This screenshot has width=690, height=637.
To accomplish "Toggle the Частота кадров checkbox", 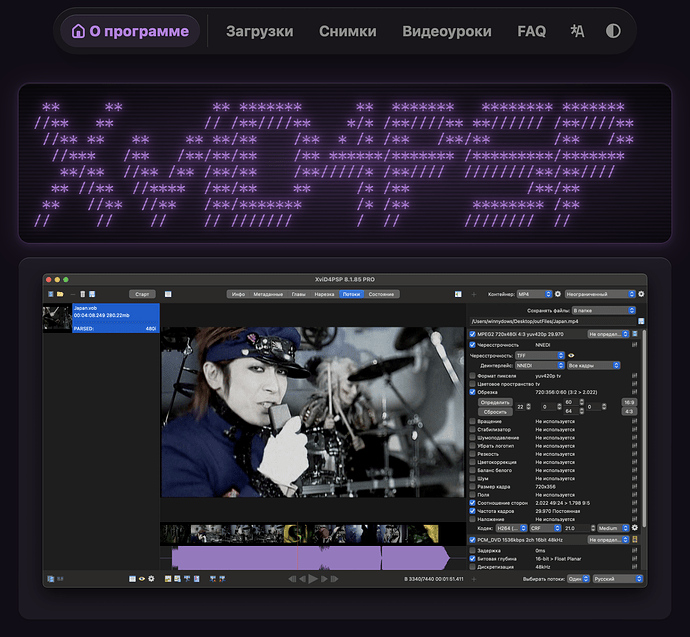I will point(473,511).
